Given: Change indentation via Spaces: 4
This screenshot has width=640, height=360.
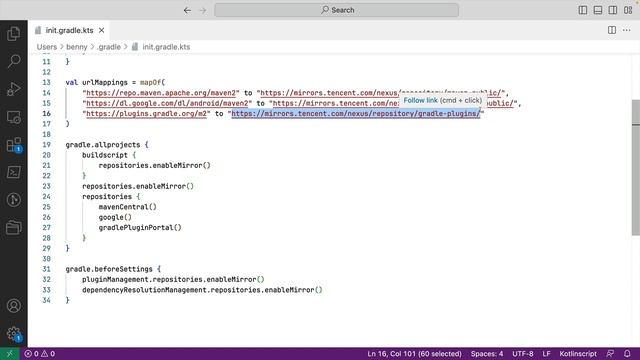Looking at the screenshot, I should [487, 354].
